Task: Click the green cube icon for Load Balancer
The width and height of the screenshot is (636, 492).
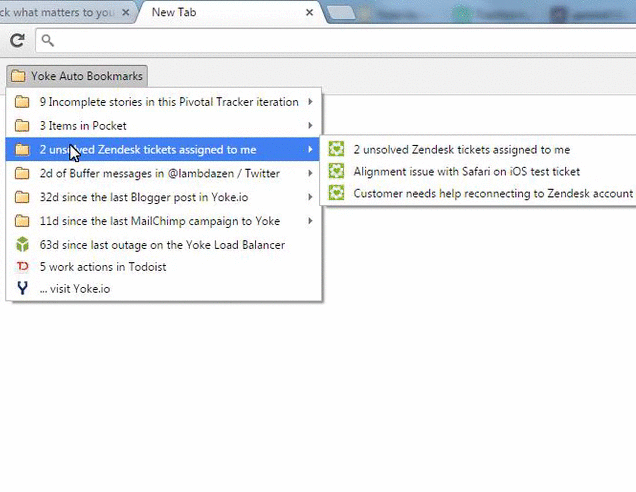Action: tap(22, 245)
